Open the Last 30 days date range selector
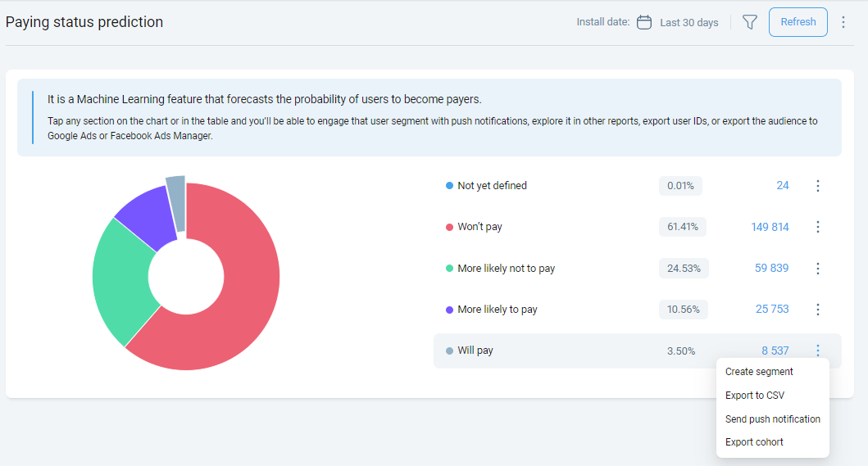Image resolution: width=868 pixels, height=466 pixels. click(x=688, y=23)
